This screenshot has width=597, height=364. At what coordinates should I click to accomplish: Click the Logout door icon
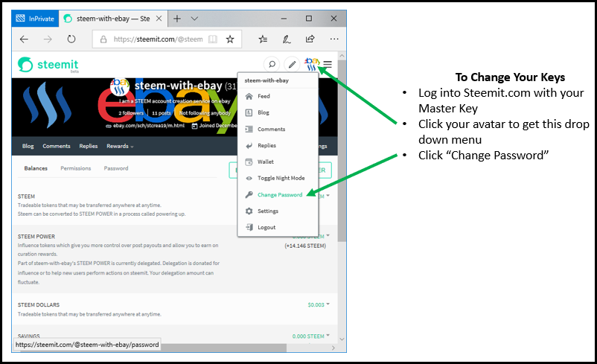pyautogui.click(x=249, y=227)
